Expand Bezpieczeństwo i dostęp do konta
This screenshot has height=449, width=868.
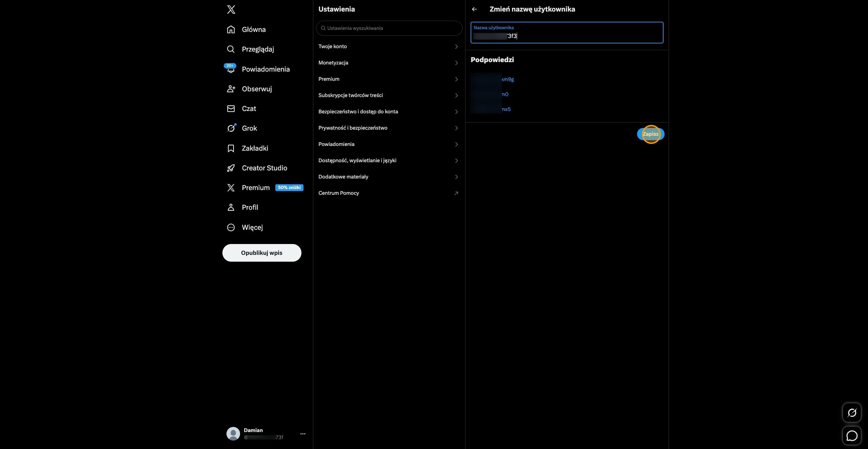click(389, 112)
